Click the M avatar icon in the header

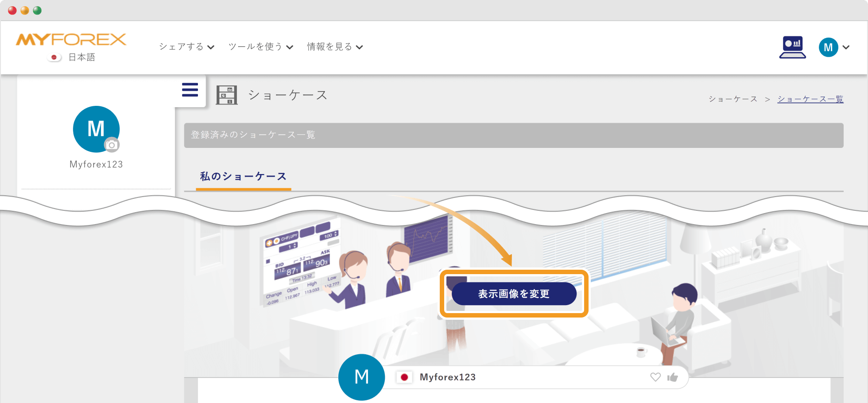pos(829,47)
